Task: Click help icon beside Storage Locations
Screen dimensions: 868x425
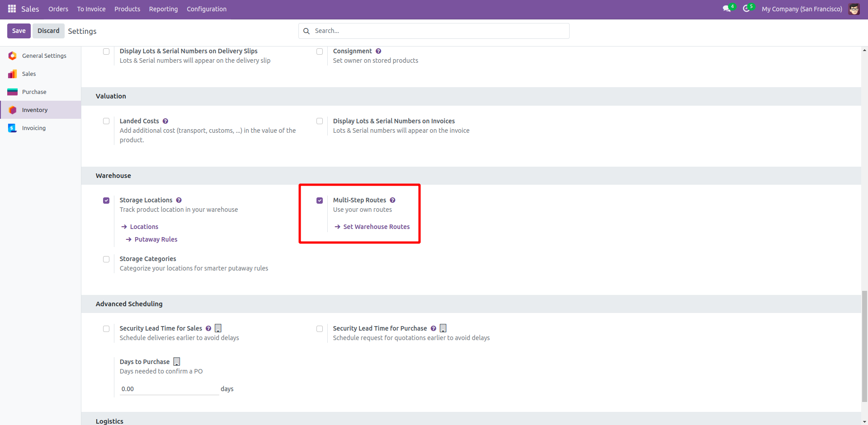Action: (x=179, y=200)
